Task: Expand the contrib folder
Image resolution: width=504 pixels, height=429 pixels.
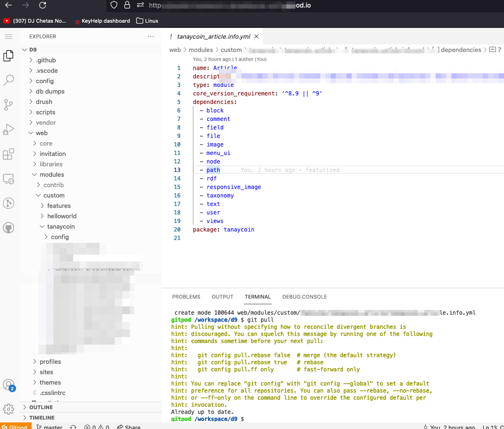Action: tap(91, 185)
